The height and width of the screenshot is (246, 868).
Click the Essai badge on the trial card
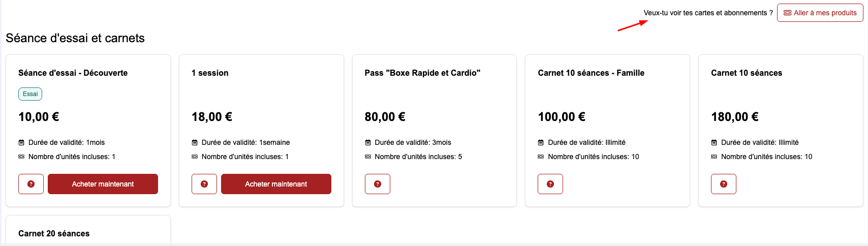click(30, 94)
